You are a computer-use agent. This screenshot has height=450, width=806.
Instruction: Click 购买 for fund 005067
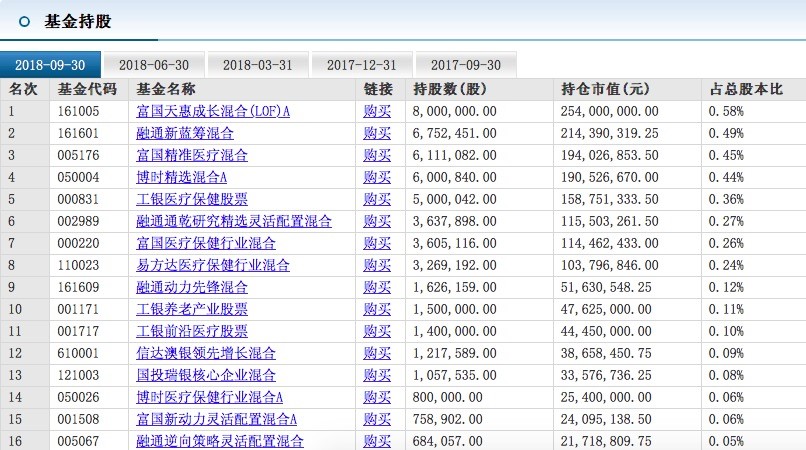coord(377,441)
